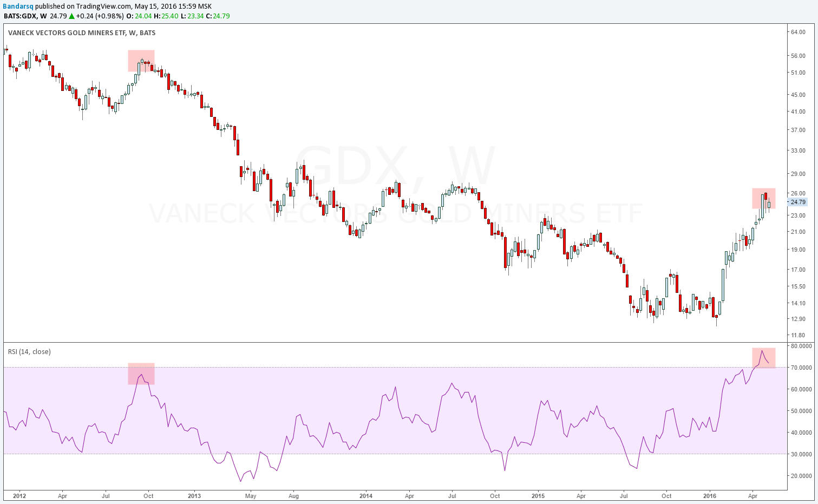Click the 2014 time axis label
818x504 pixels.
coord(366,496)
